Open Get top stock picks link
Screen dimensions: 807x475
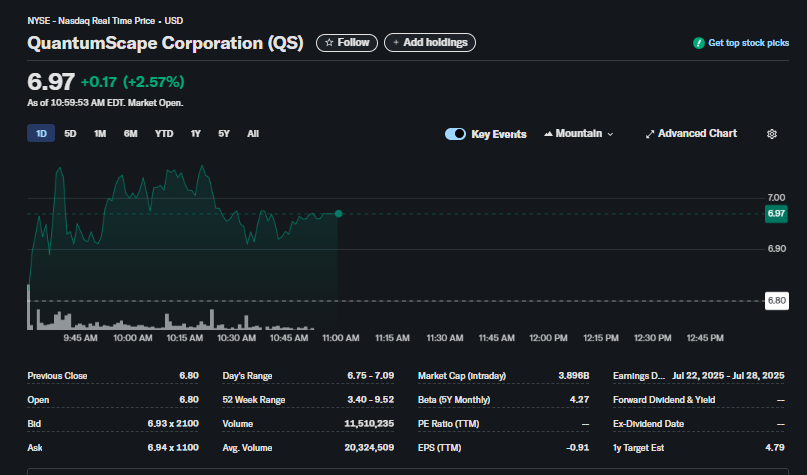click(x=748, y=43)
